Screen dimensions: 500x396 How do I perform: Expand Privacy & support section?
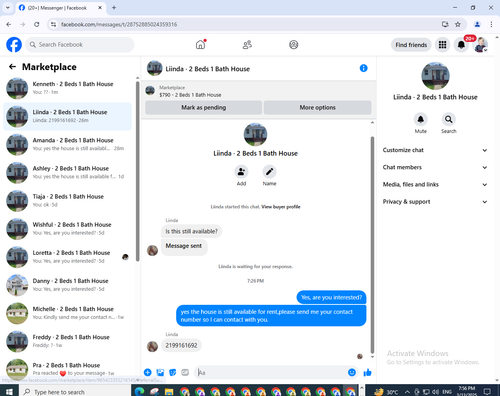(435, 202)
